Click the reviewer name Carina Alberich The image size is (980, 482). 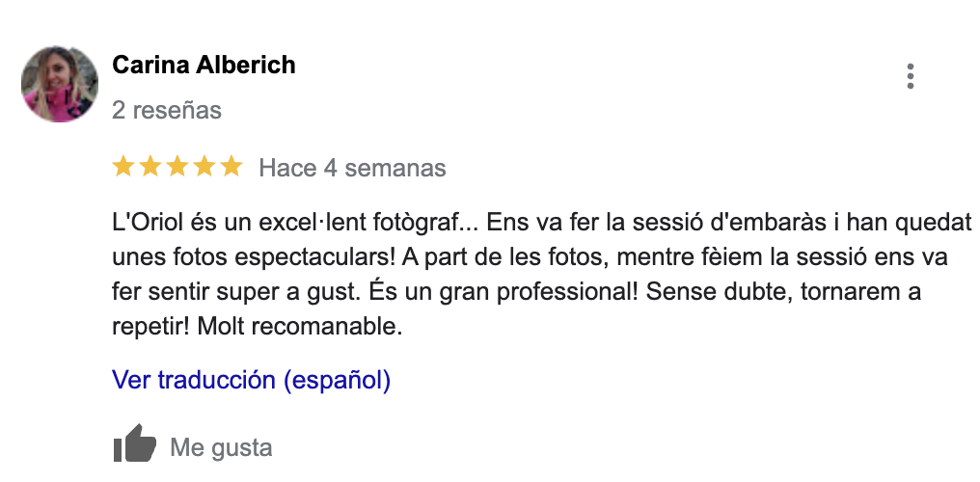click(204, 66)
